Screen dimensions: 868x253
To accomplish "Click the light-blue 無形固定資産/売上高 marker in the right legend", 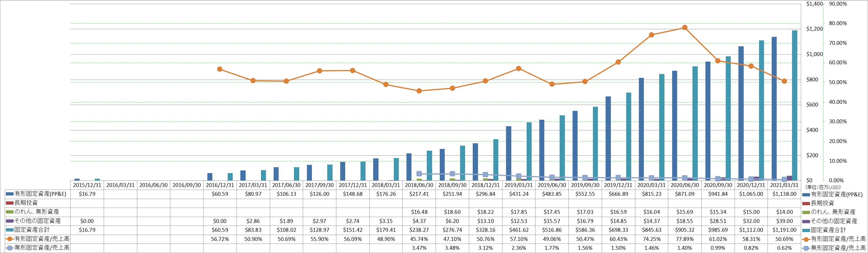I will [806, 248].
